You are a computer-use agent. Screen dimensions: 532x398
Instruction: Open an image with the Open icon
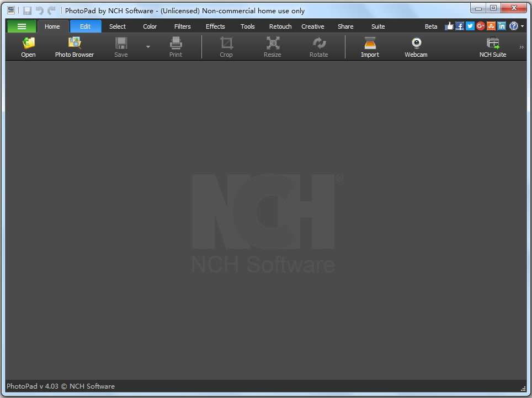tap(29, 47)
